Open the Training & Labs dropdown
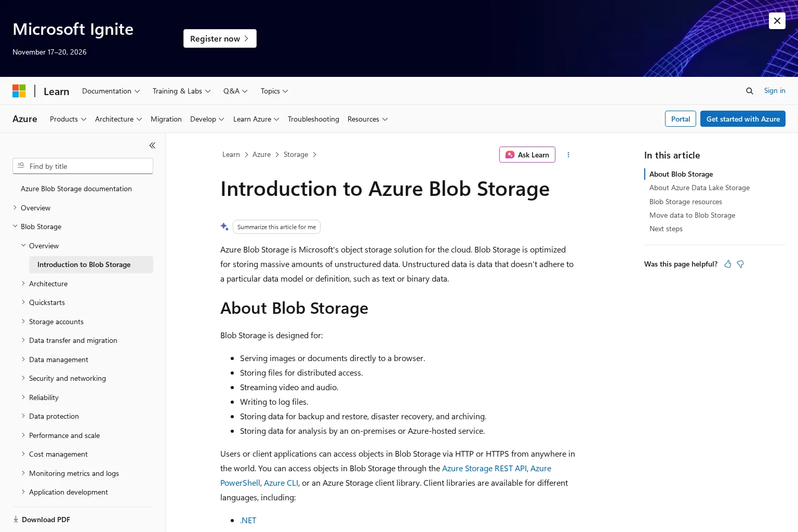 pyautogui.click(x=182, y=91)
